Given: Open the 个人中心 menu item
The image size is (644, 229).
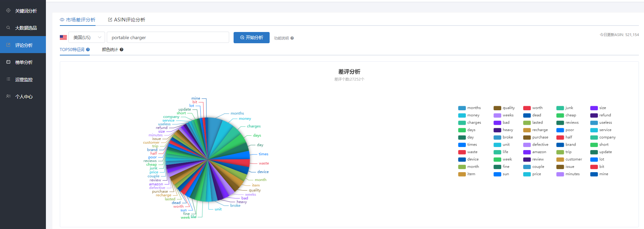Looking at the screenshot, I should [x=23, y=96].
